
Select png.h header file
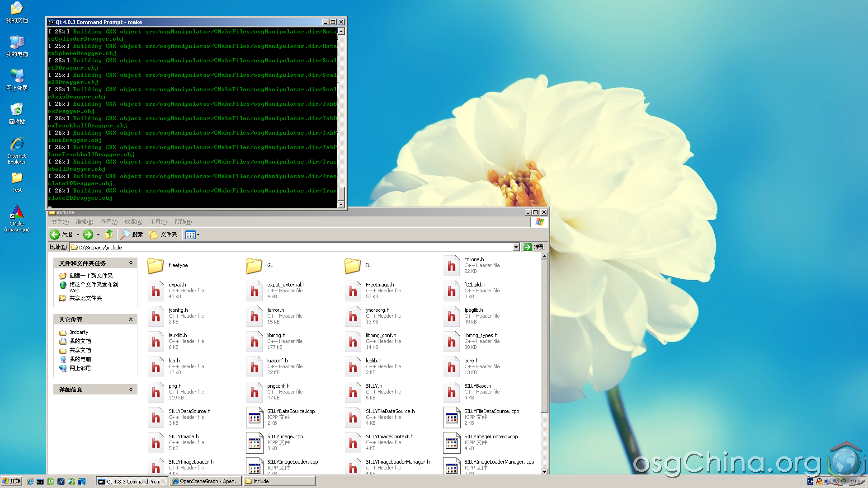click(176, 392)
